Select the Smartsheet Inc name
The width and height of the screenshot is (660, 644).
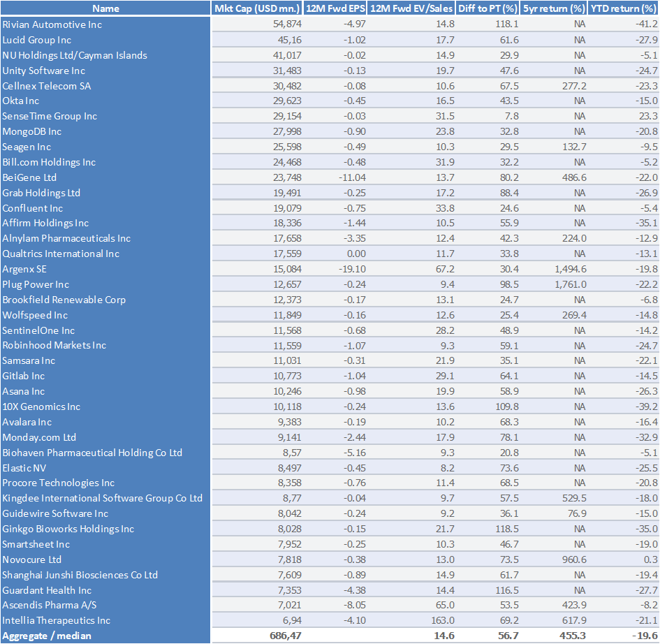[x=36, y=544]
